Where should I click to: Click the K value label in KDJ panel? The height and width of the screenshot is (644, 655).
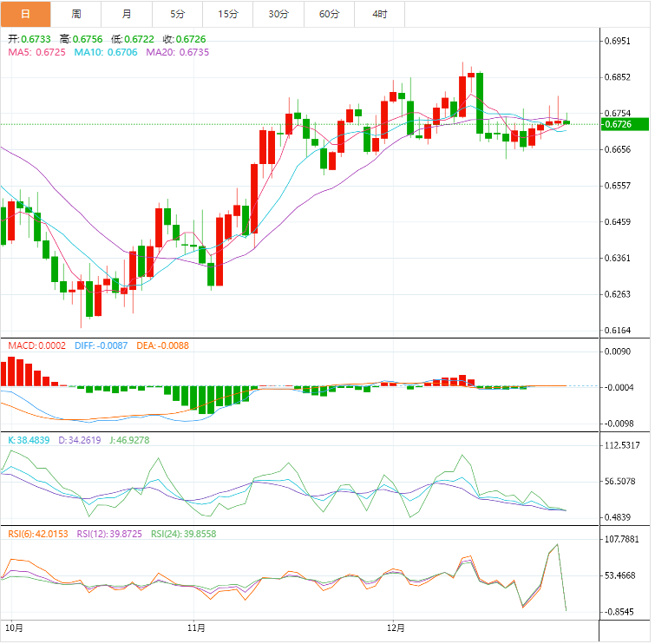pos(31,440)
